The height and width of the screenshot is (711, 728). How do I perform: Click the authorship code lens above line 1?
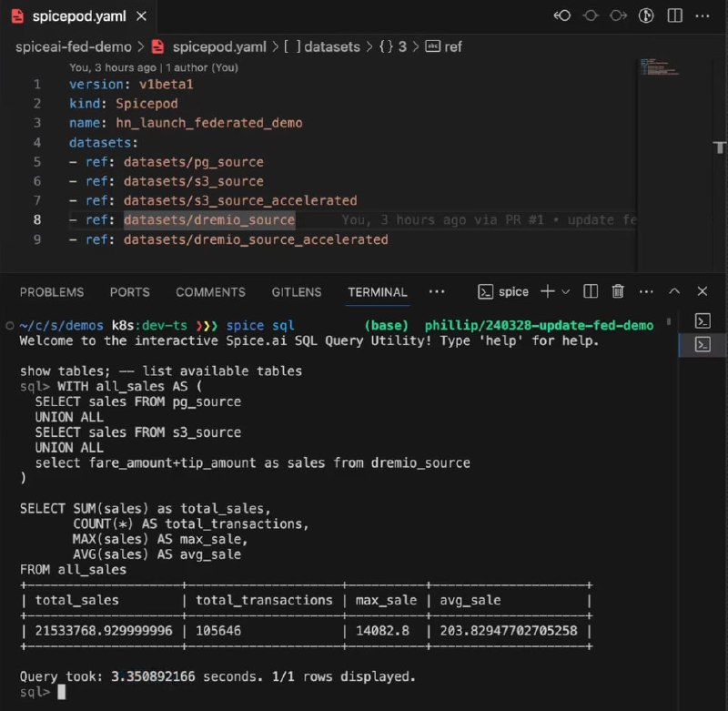pyautogui.click(x=154, y=67)
